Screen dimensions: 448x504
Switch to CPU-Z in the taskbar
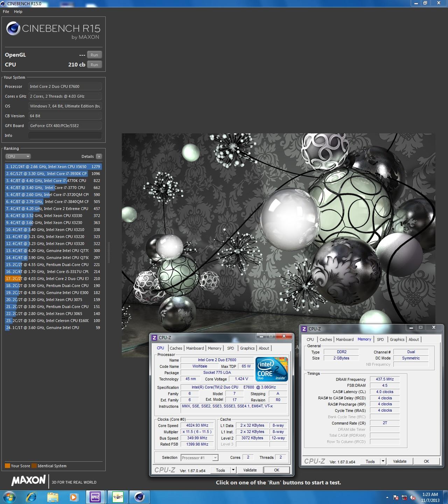[x=95, y=497]
